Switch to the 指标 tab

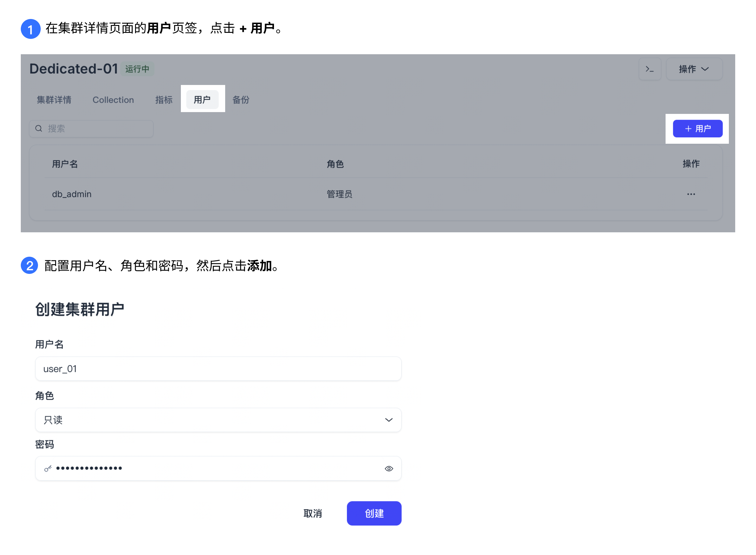click(x=164, y=100)
